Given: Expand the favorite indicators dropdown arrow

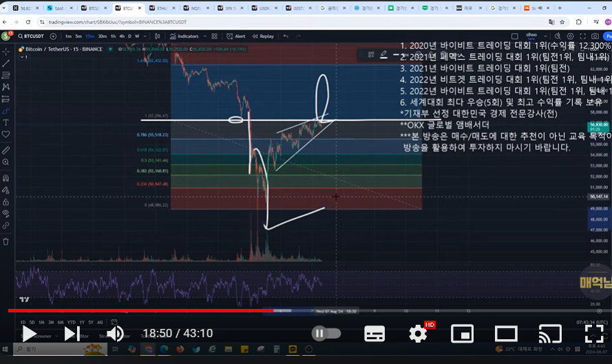Looking at the screenshot, I should pyautogui.click(x=205, y=36).
